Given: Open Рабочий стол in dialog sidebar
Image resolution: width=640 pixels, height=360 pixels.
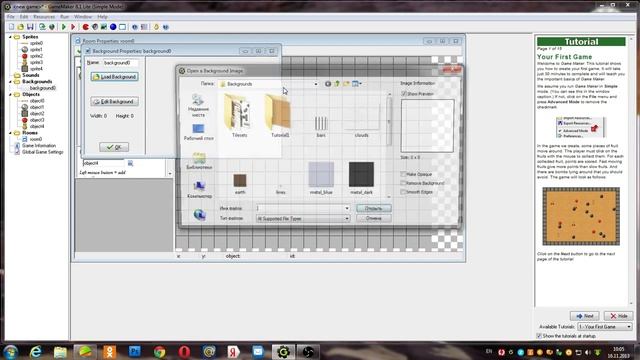Looking at the screenshot, I should pos(198,133).
